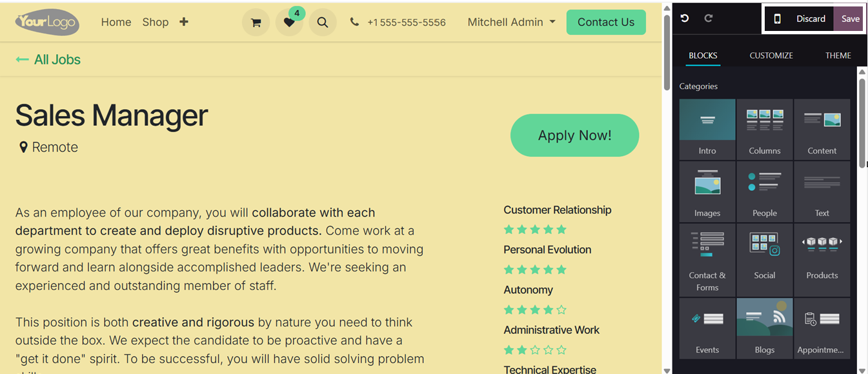
Task: Switch to the Theme tab
Action: (838, 55)
